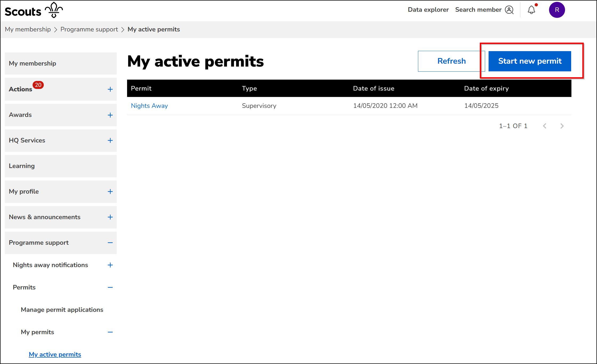Click Start new permit button
Screen dimensions: 597x364
[x=530, y=61]
